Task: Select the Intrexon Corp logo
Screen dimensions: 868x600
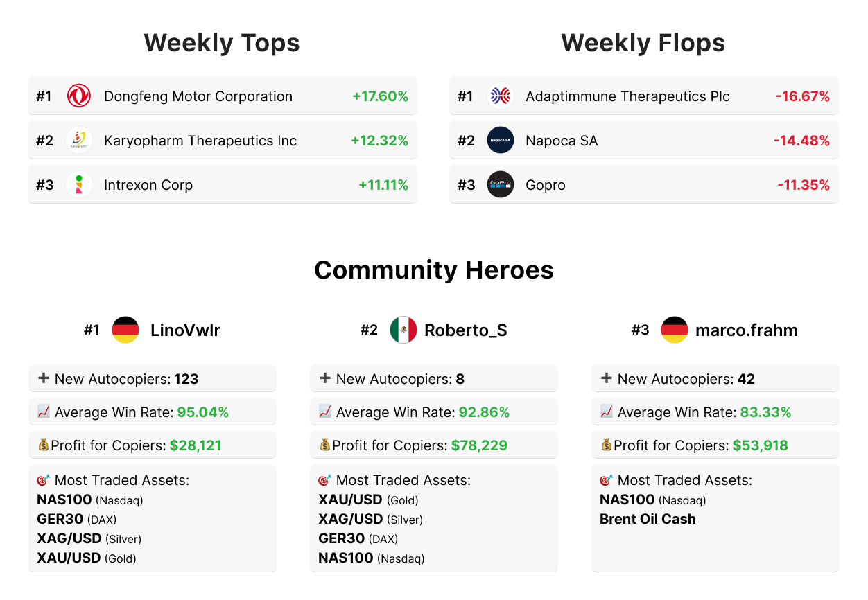Action: (x=79, y=184)
